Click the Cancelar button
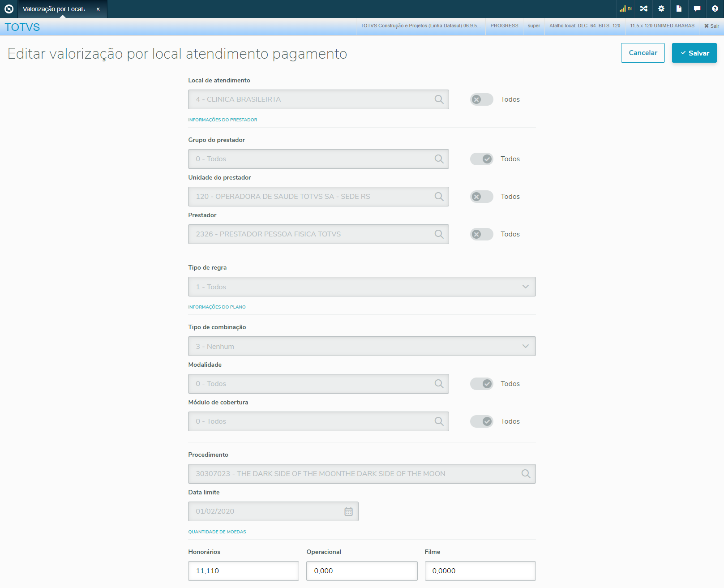This screenshot has height=588, width=724. point(643,53)
